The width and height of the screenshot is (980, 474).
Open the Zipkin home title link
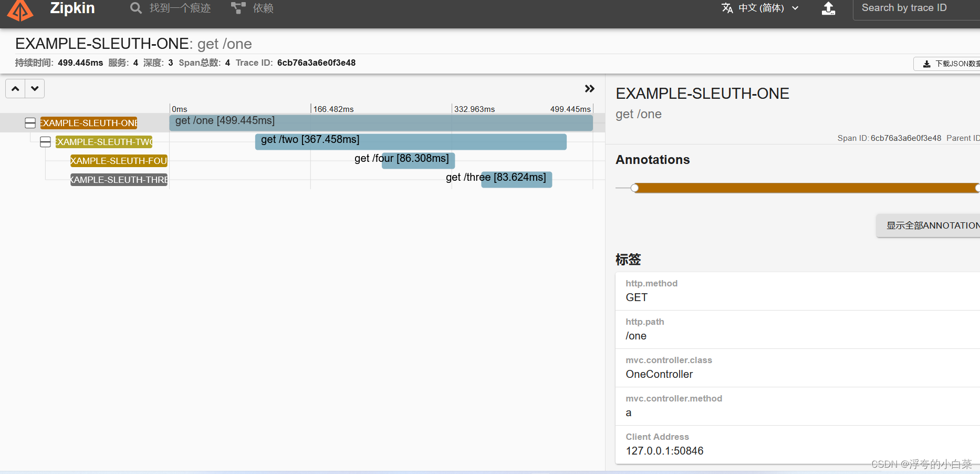coord(72,8)
